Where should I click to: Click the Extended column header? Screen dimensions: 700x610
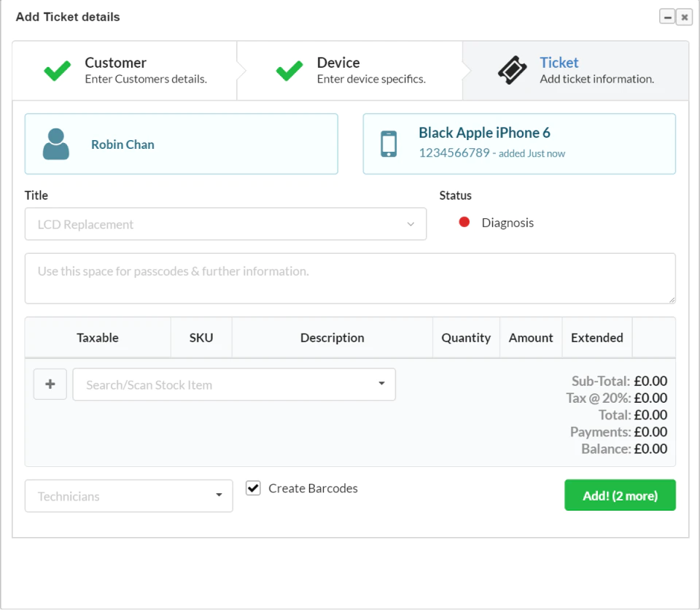click(597, 338)
